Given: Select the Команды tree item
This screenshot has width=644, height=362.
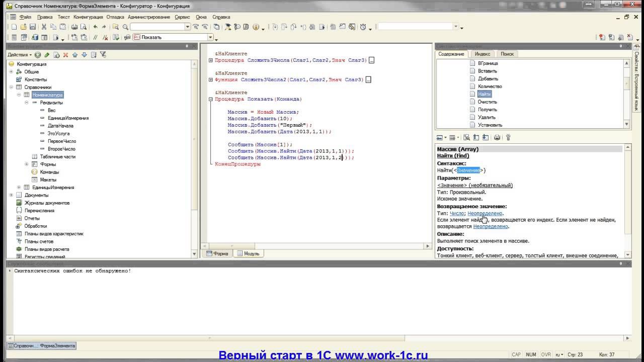Looking at the screenshot, I should 49,172.
